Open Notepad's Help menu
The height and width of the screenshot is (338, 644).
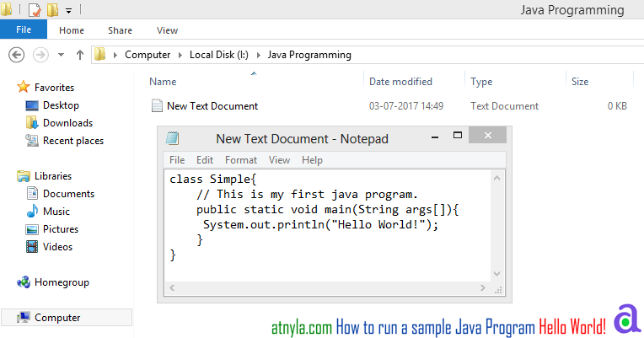(312, 160)
